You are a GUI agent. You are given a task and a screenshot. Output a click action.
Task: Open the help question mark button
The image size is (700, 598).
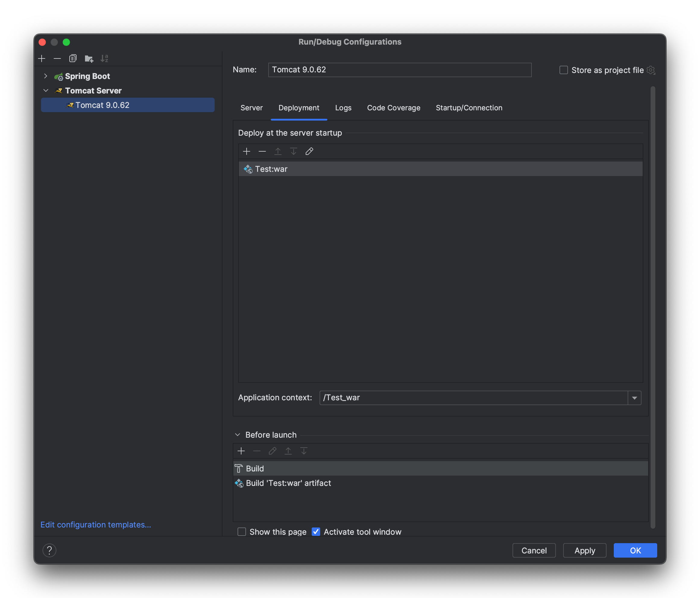pyautogui.click(x=49, y=550)
